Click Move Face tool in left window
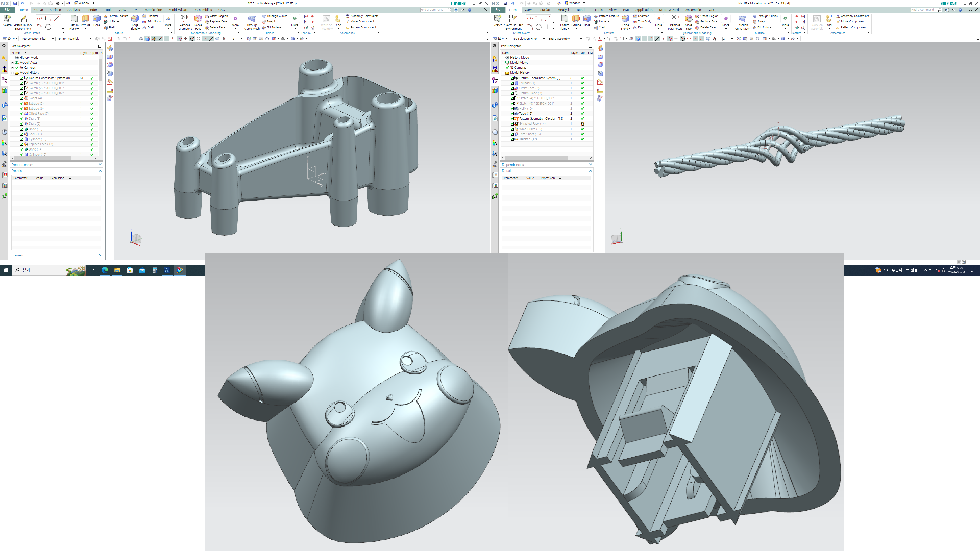Screen dimensions: 980x551 tap(198, 22)
